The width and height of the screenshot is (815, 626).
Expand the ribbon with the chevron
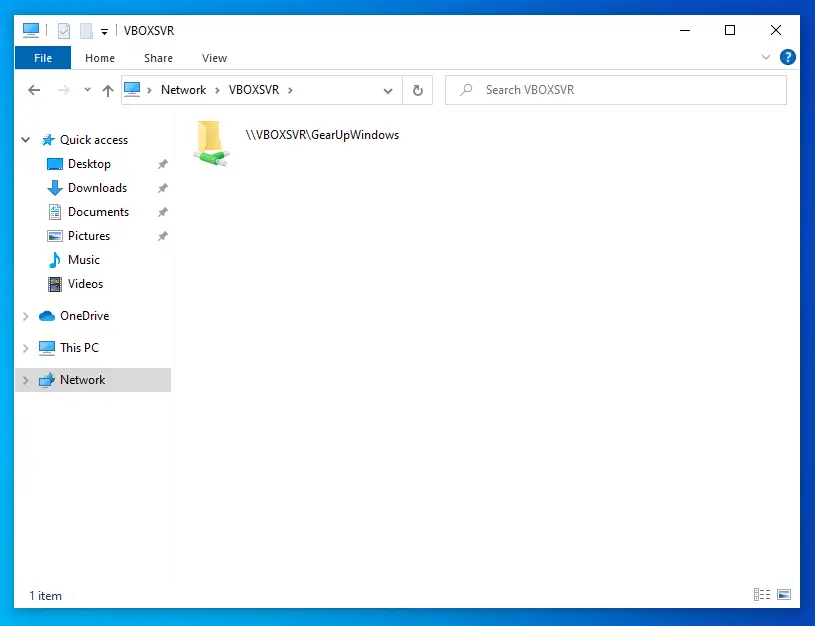[x=766, y=57]
